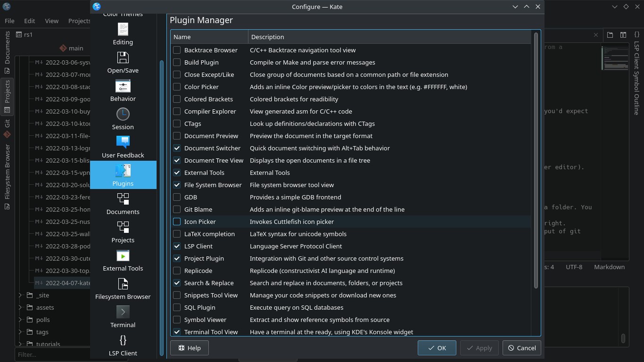Viewport: 644px width, 362px height.
Task: Click the Help button
Action: point(190,348)
